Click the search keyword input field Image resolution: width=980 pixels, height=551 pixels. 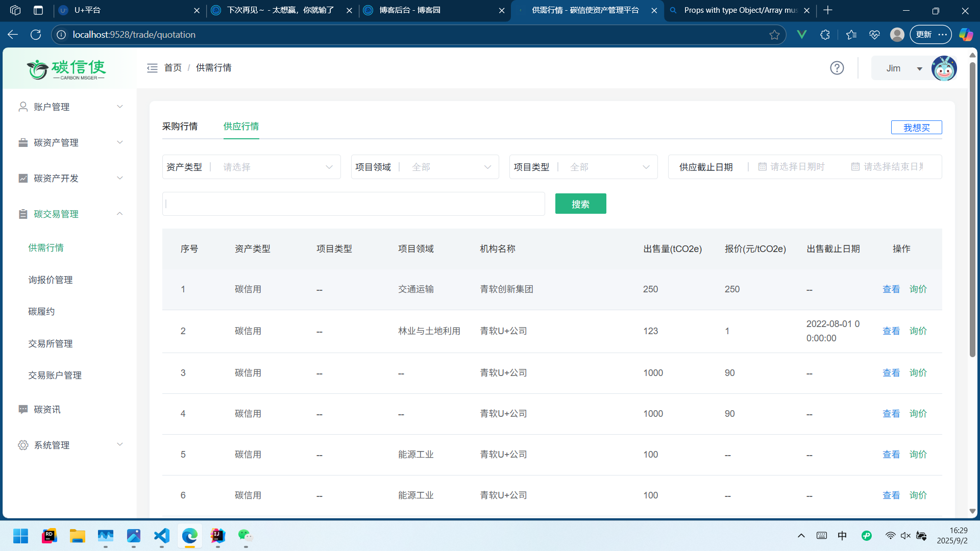point(353,204)
